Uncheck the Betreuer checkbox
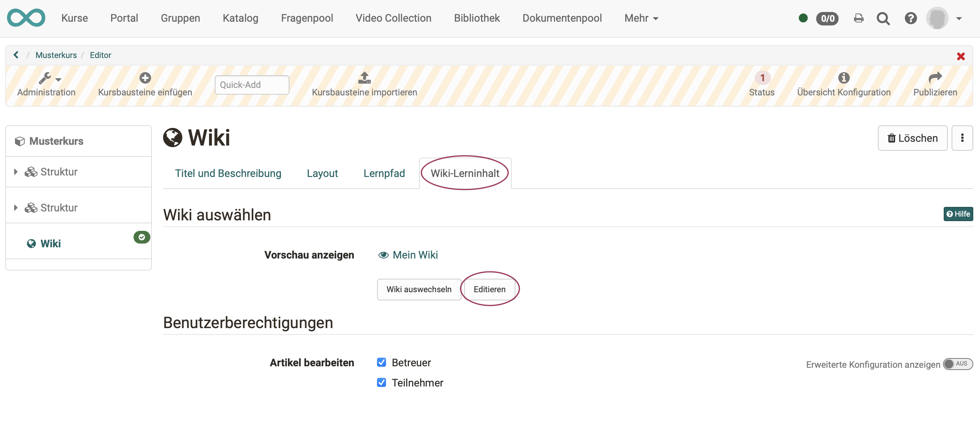The width and height of the screenshot is (980, 431). (x=382, y=362)
